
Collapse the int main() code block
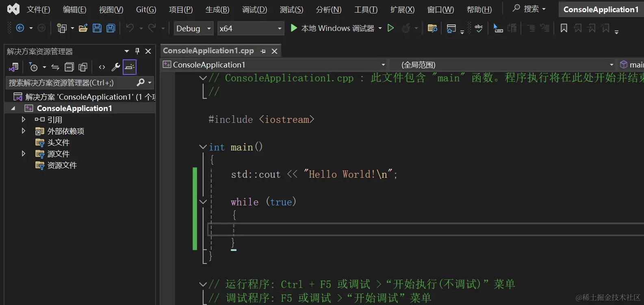click(203, 147)
